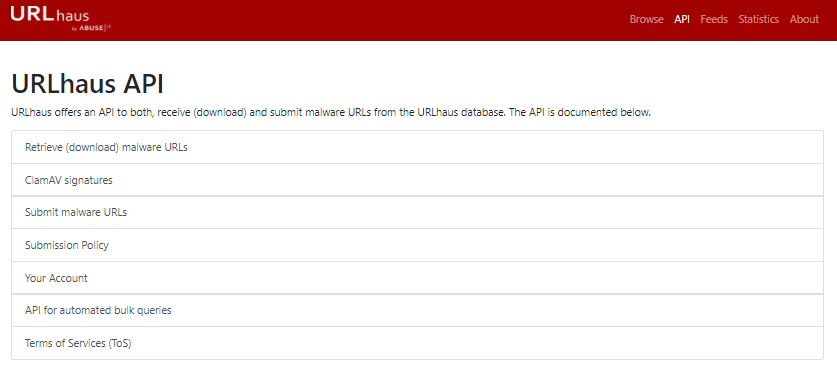Expand API for automated bulk queries
The height and width of the screenshot is (382, 837).
[417, 311]
